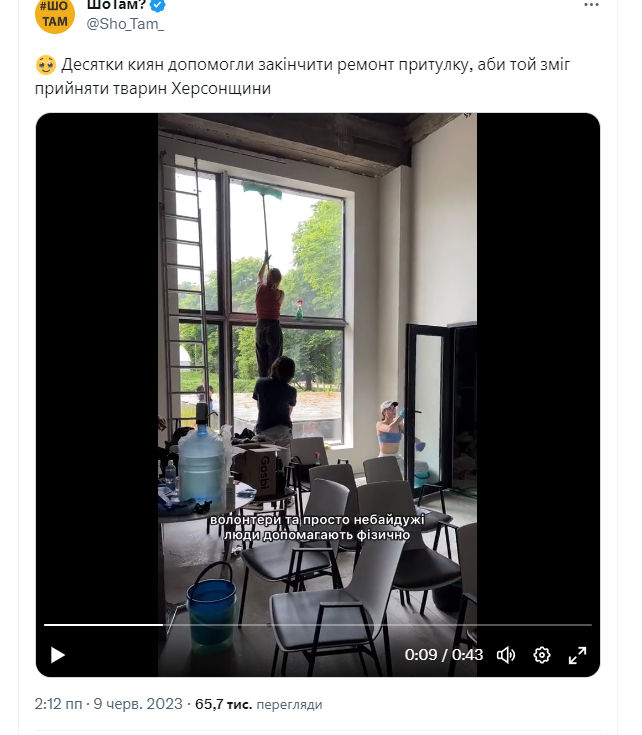The width and height of the screenshot is (642, 735).
Task: View the 65,7 тис. перегляди count
Action: click(x=259, y=704)
